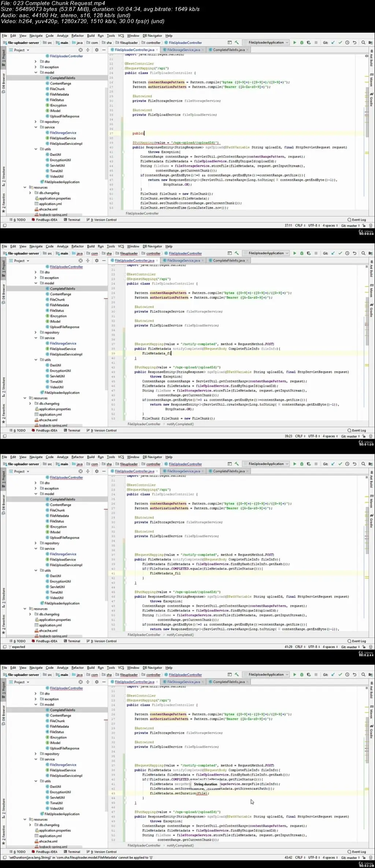Image resolution: width=375 pixels, height=868 pixels.
Task: Click notifyCompleted() editor breadcrumb in fourth frame
Action: pos(180,845)
